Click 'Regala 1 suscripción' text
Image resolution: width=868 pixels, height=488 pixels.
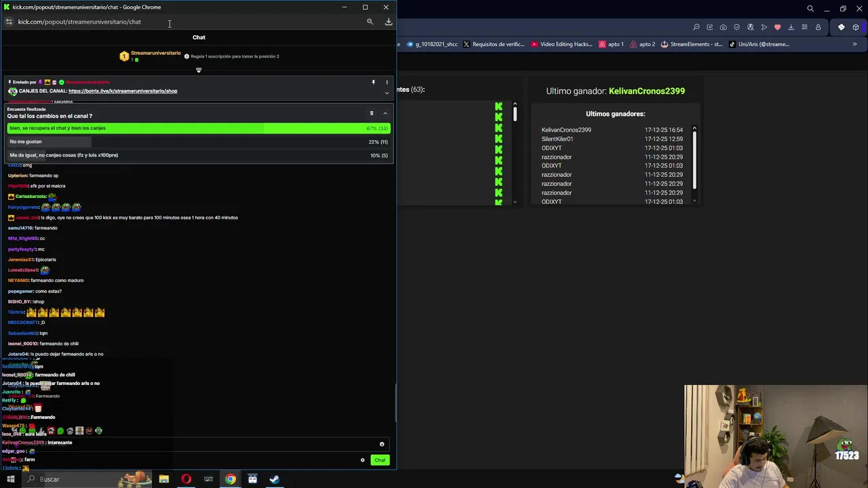pos(235,56)
